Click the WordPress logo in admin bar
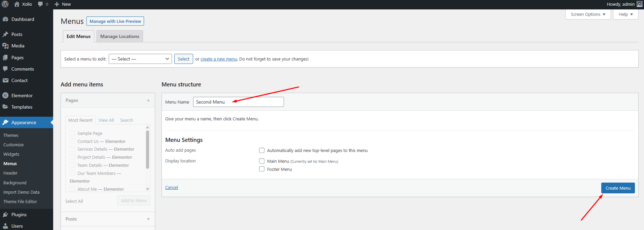 (x=5, y=4)
